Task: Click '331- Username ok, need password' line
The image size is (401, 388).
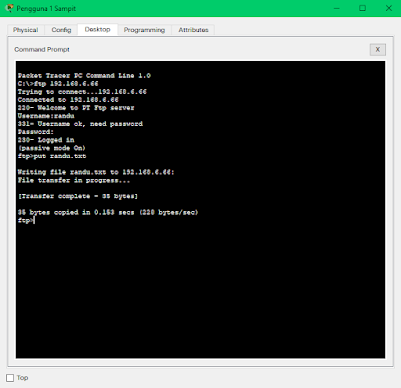Action: pyautogui.click(x=80, y=124)
